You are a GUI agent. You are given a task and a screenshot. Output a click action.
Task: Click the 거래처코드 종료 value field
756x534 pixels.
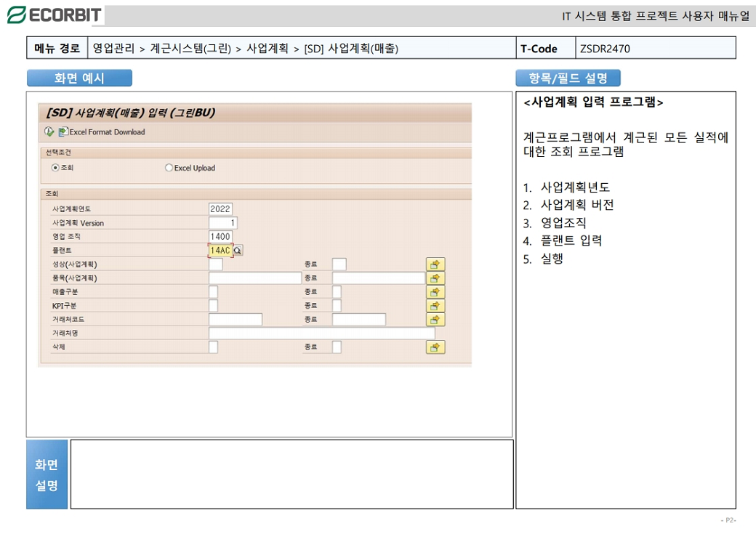(358, 320)
